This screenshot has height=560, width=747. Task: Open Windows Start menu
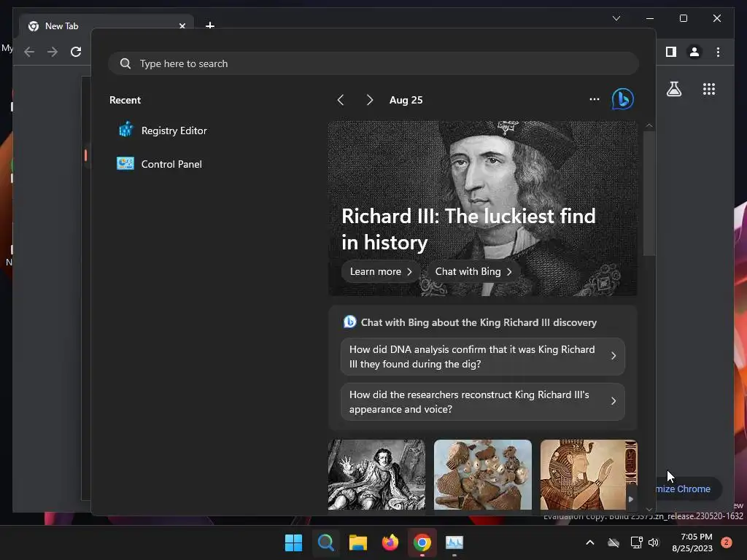tap(293, 542)
